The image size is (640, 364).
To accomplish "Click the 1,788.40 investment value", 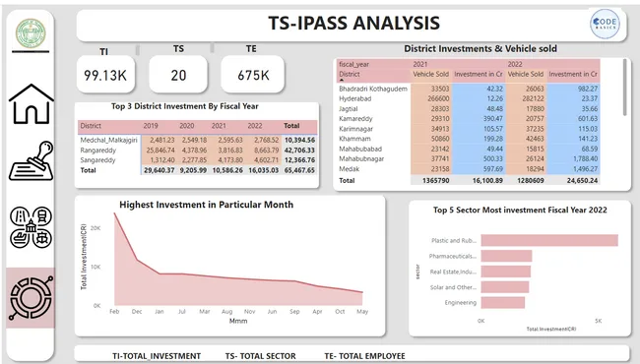I will (x=585, y=158).
